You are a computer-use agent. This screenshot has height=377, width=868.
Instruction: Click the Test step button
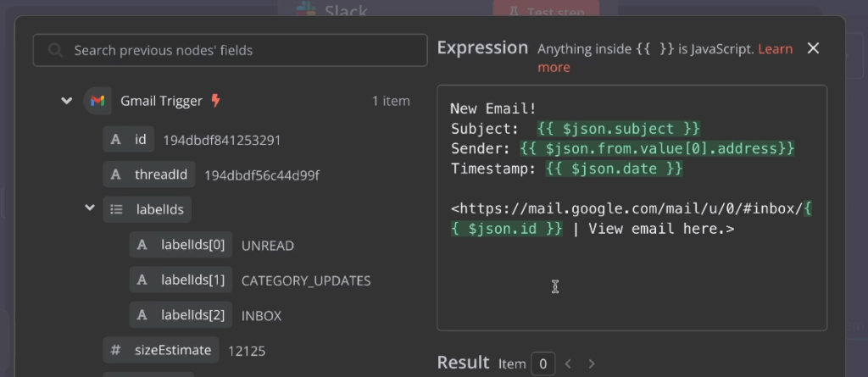pos(546,12)
